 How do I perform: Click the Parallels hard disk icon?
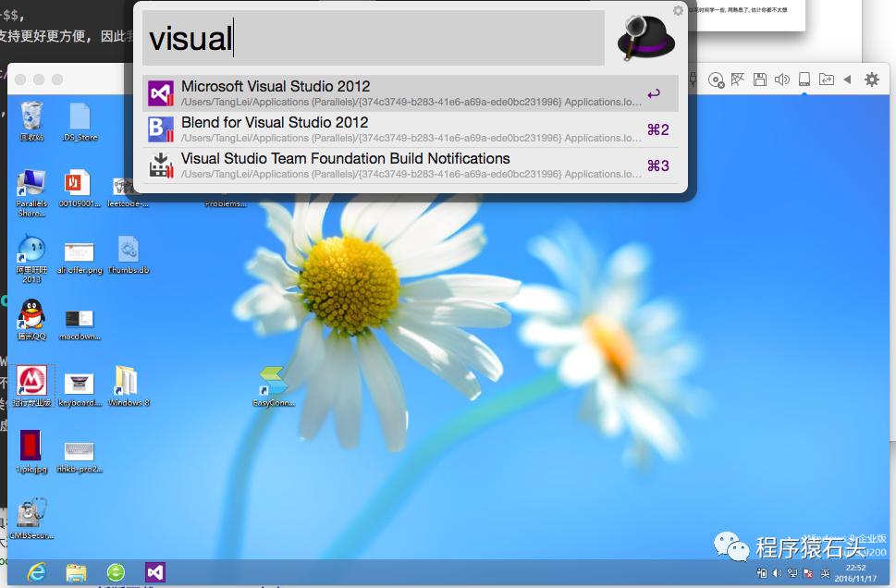point(804,80)
